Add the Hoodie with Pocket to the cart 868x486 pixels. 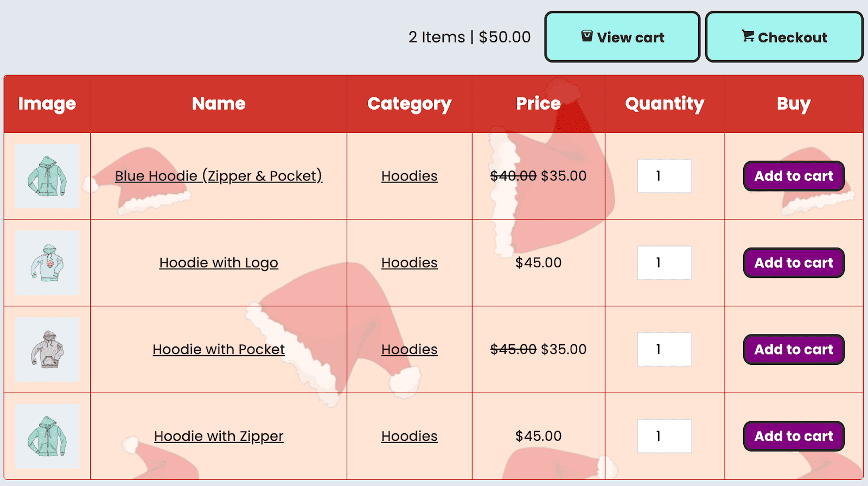point(793,349)
